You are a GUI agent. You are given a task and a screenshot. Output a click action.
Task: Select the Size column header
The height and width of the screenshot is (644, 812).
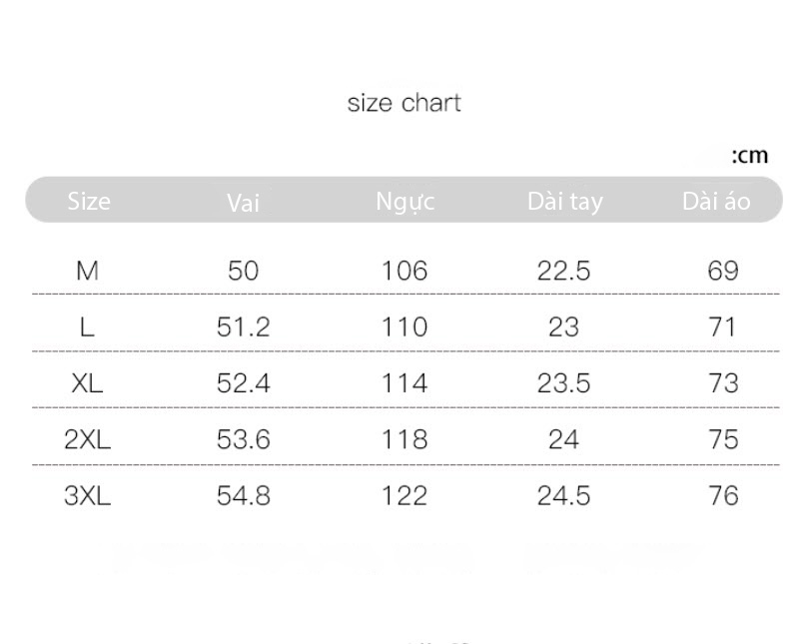[x=89, y=201]
